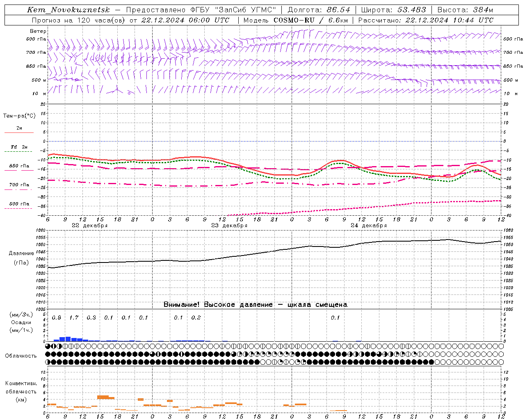The height and width of the screenshot is (420, 525).
Task: Click the 0.3 precipitation total value
Action: click(91, 318)
